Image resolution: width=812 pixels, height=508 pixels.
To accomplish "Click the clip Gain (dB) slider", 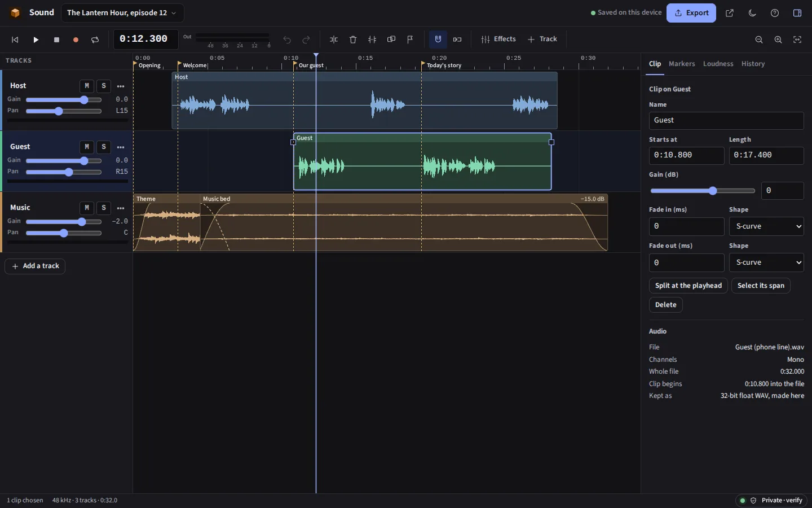I will point(703,191).
